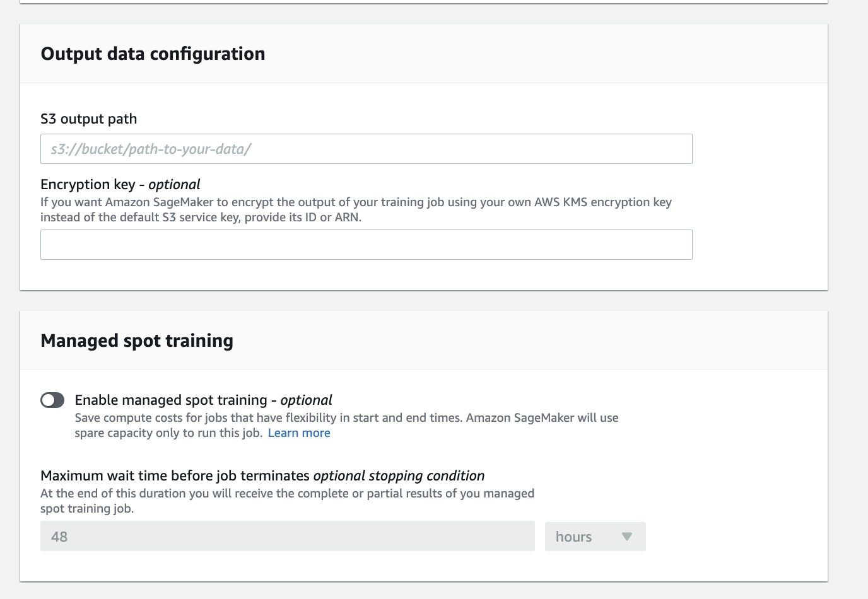Click the Save compute costs description text
The image size is (868, 599).
346,418
